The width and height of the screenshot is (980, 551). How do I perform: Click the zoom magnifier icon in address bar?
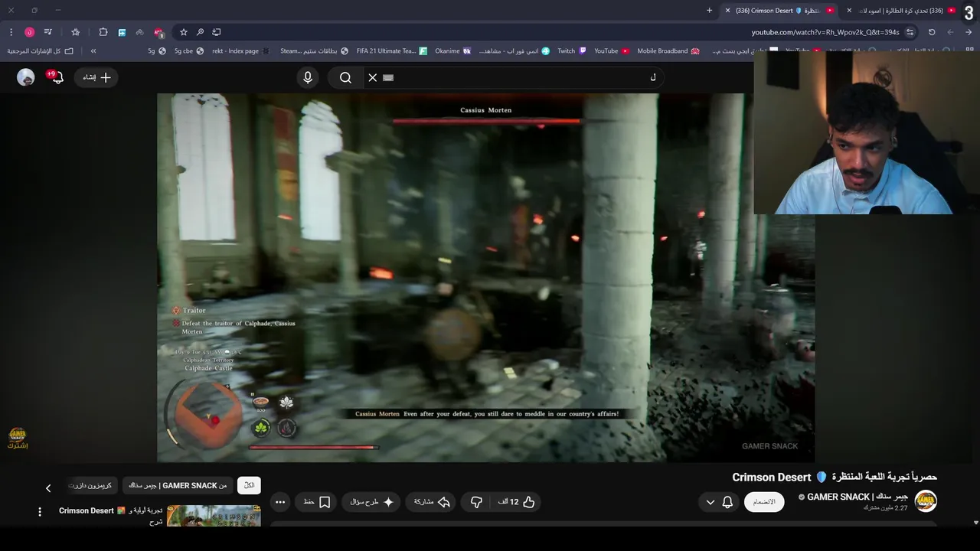click(200, 32)
